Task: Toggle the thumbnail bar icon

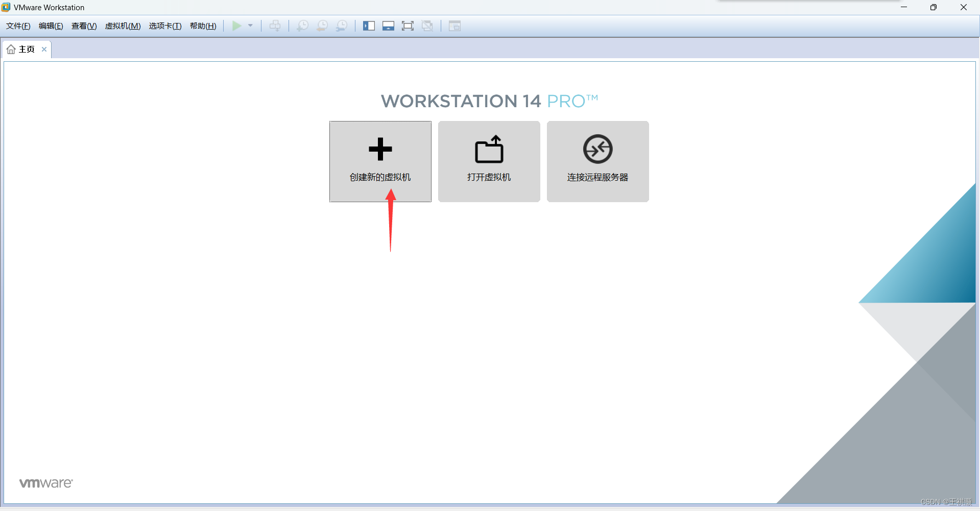Action: [388, 26]
